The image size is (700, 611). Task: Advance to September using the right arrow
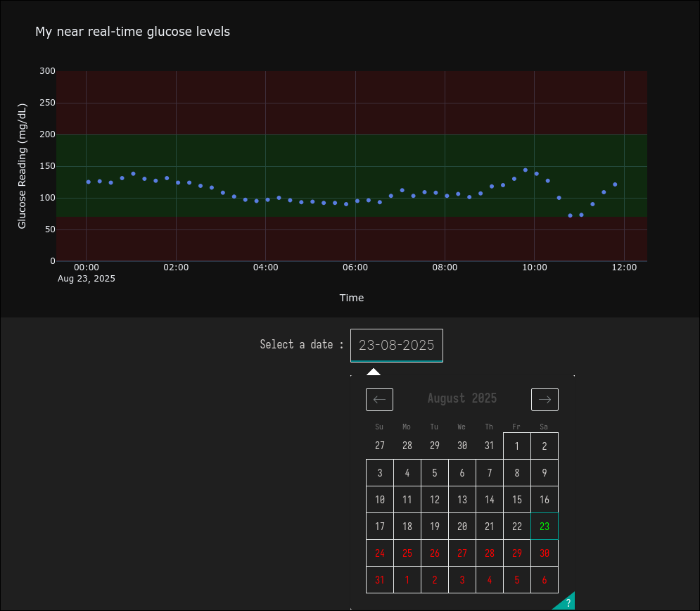coord(544,399)
